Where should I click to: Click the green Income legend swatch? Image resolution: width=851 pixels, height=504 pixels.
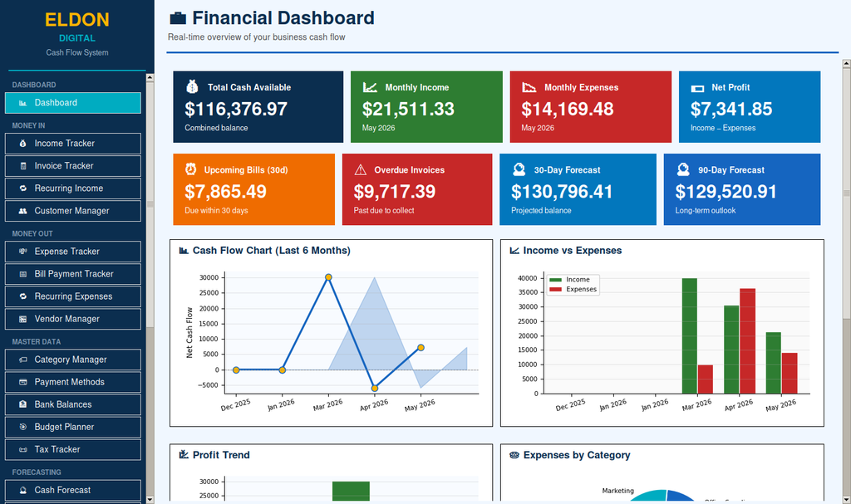pos(555,280)
